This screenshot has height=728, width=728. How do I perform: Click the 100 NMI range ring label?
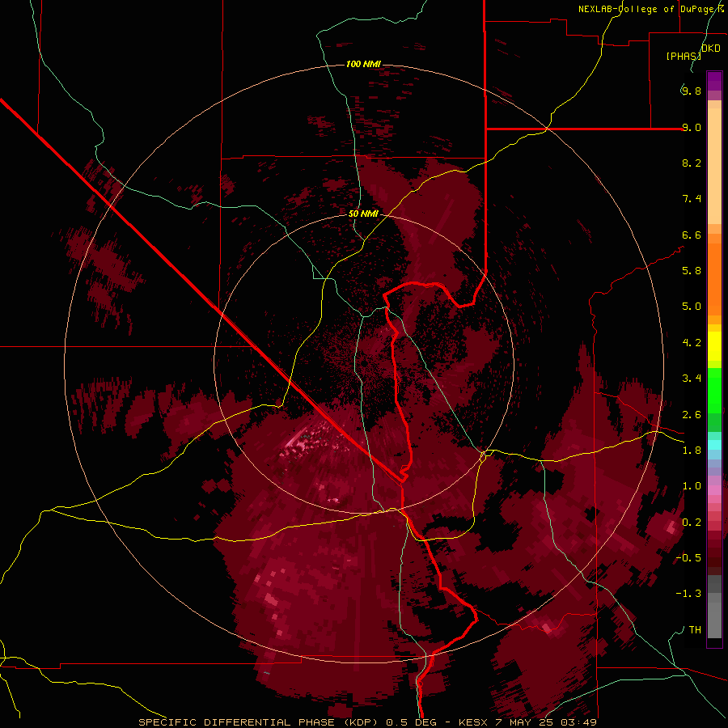[x=363, y=64]
